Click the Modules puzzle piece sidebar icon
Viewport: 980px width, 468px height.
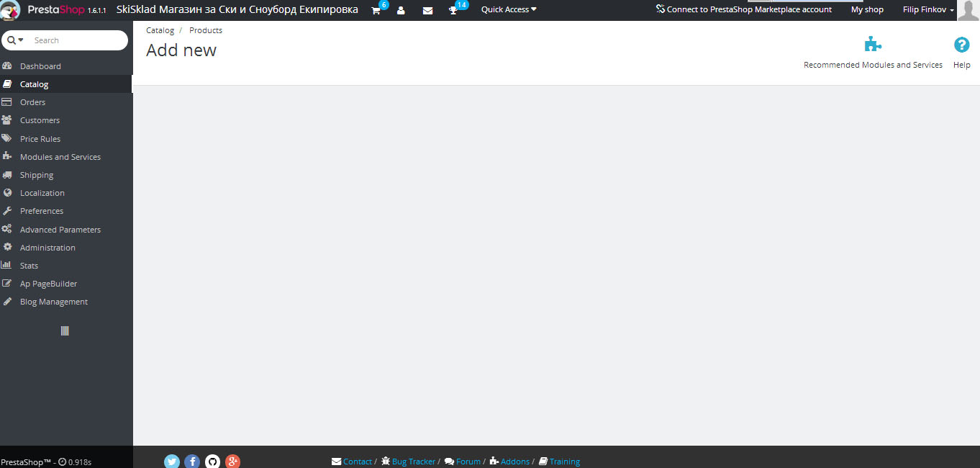6,156
